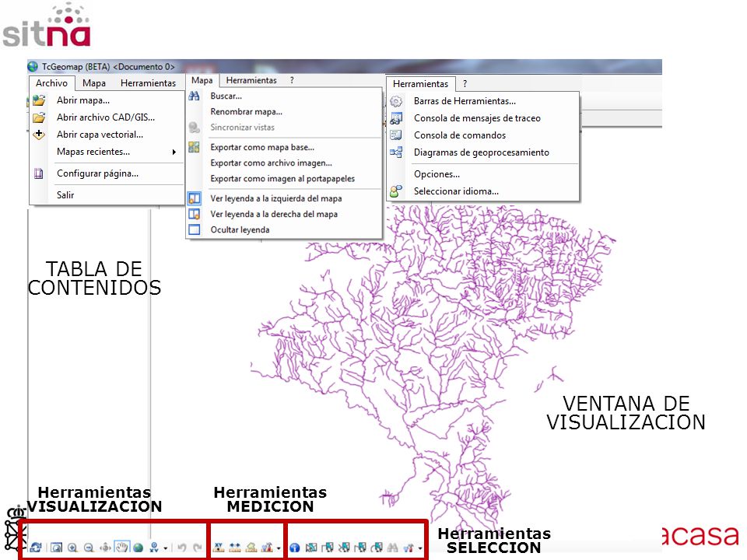Open the selection tools dropdown arrow
The width and height of the screenshot is (747, 560).
click(x=420, y=548)
